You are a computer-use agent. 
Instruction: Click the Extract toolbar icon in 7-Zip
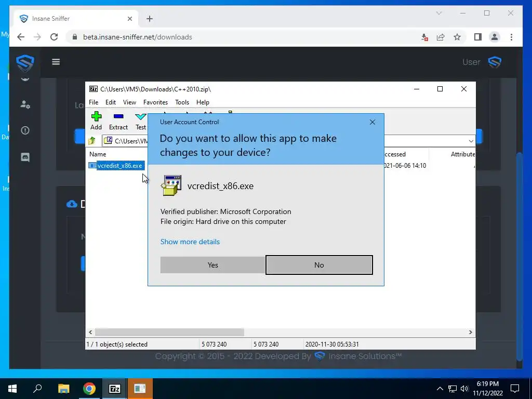pyautogui.click(x=118, y=121)
